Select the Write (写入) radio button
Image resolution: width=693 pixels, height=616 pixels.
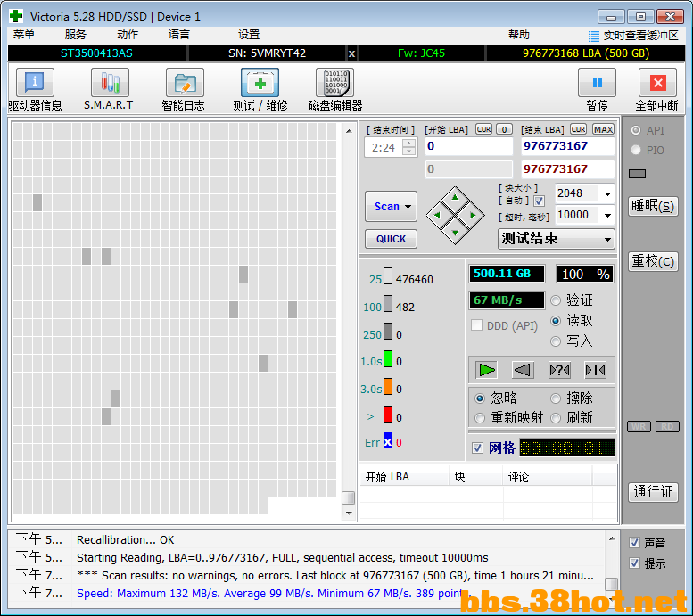pos(556,341)
